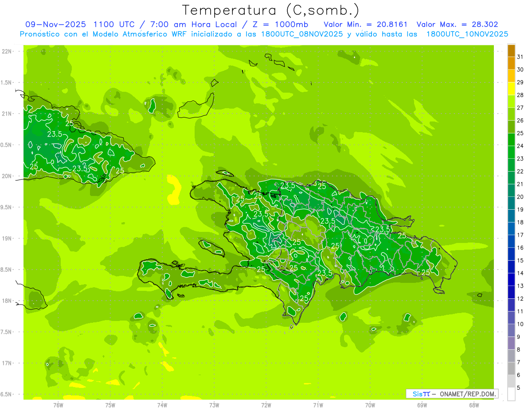Click the '70W' longitude label

(370, 405)
